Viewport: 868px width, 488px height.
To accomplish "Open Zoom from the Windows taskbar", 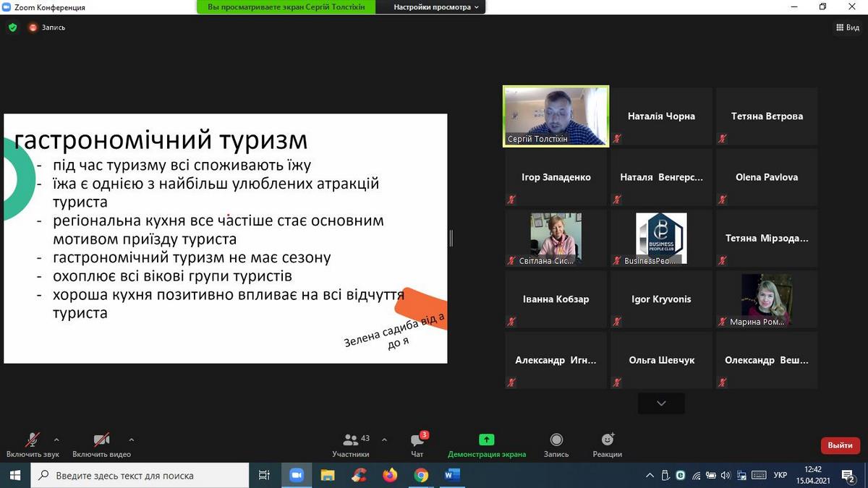I will [296, 475].
